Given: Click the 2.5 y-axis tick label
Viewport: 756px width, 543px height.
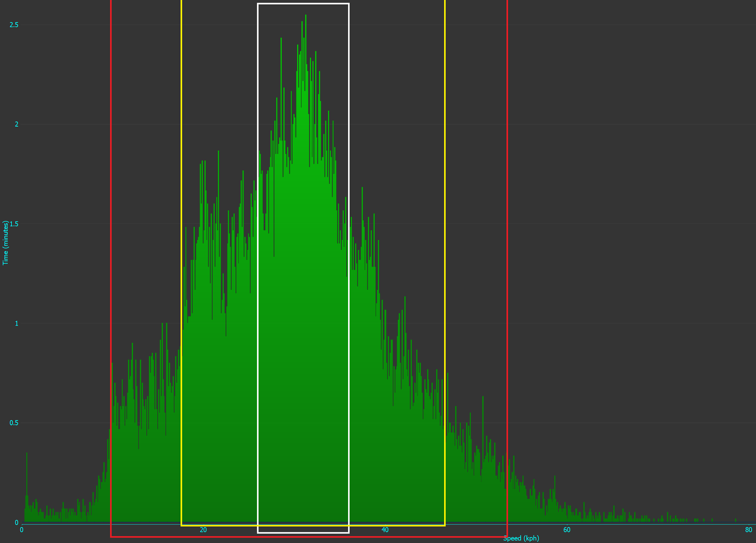Looking at the screenshot, I should coord(14,25).
